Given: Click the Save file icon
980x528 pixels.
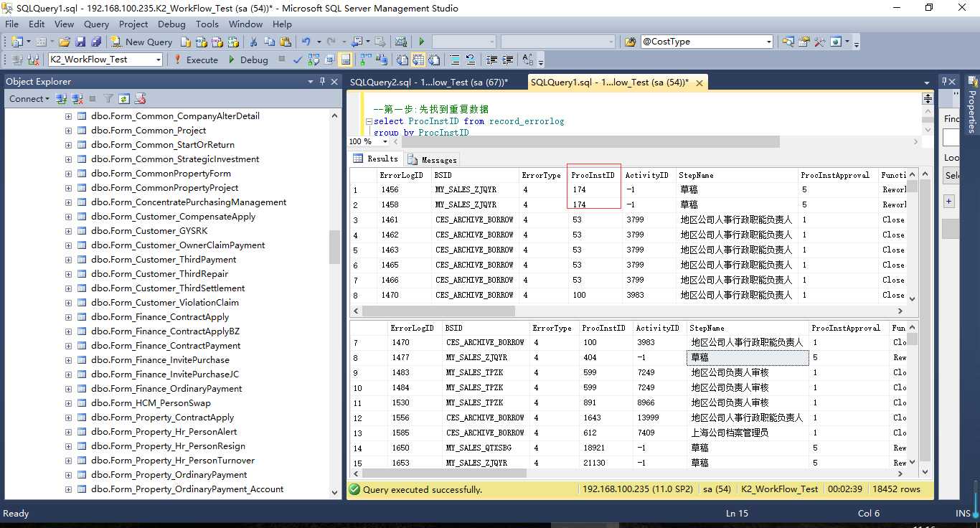Looking at the screenshot, I should [80, 42].
